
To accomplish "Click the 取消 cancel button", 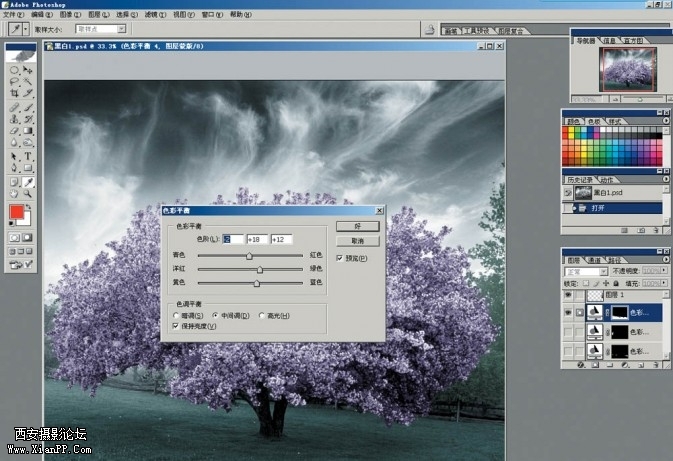I will (x=357, y=241).
